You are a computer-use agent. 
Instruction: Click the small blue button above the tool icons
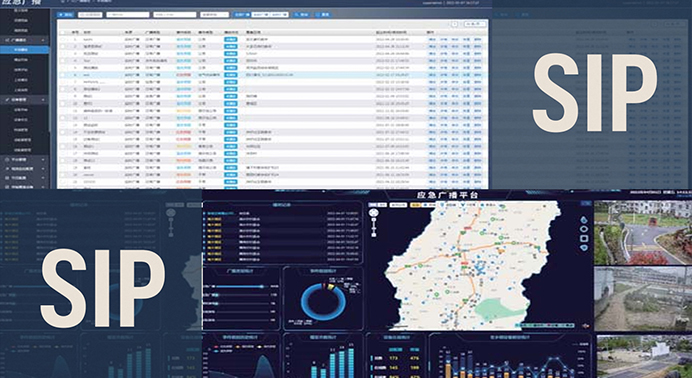[x=587, y=203]
